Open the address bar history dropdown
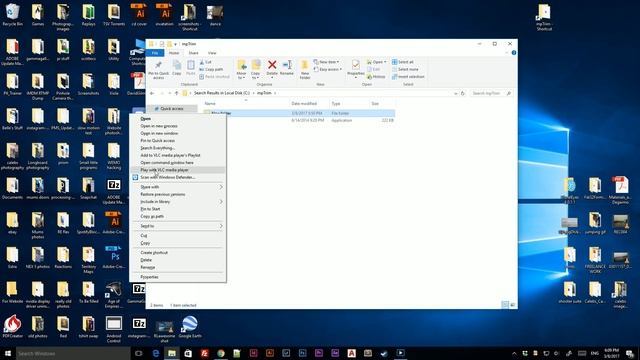 click(x=456, y=93)
